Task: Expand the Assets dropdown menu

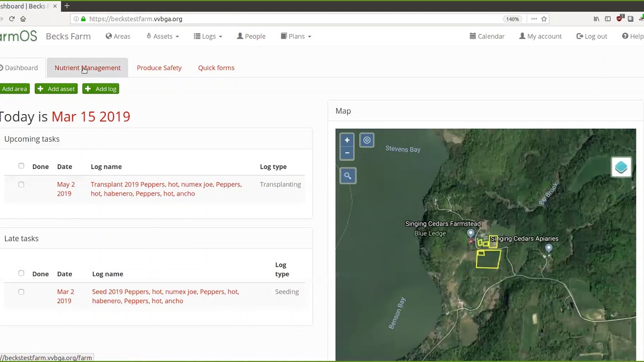Action: point(163,36)
